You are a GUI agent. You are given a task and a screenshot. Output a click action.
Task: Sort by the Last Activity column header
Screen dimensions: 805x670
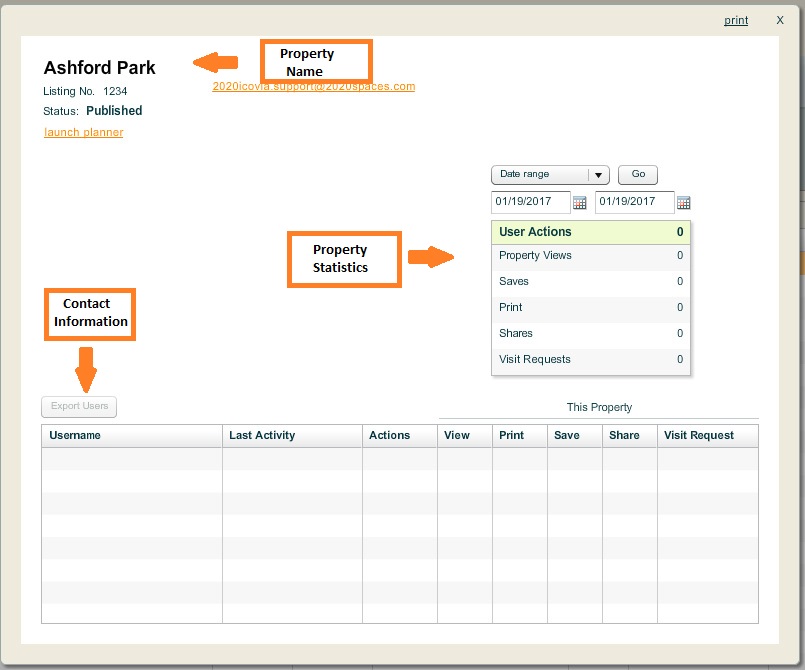coord(262,435)
